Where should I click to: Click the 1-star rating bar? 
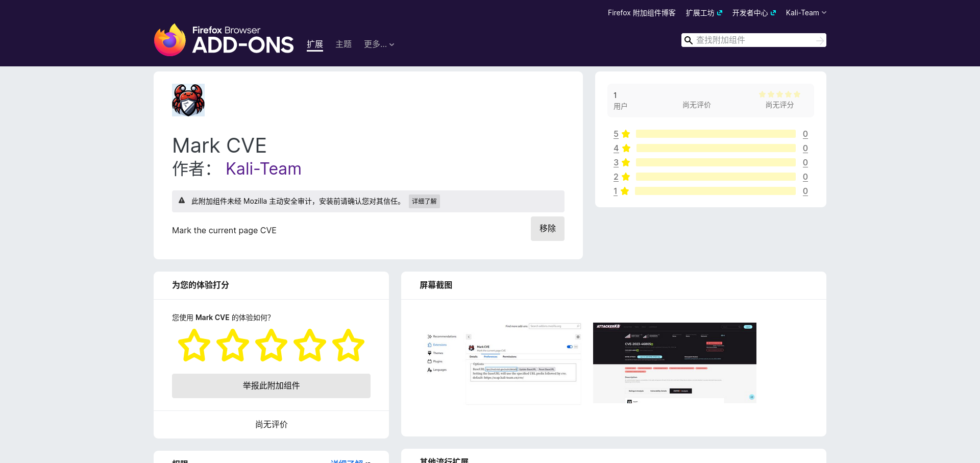coord(716,191)
